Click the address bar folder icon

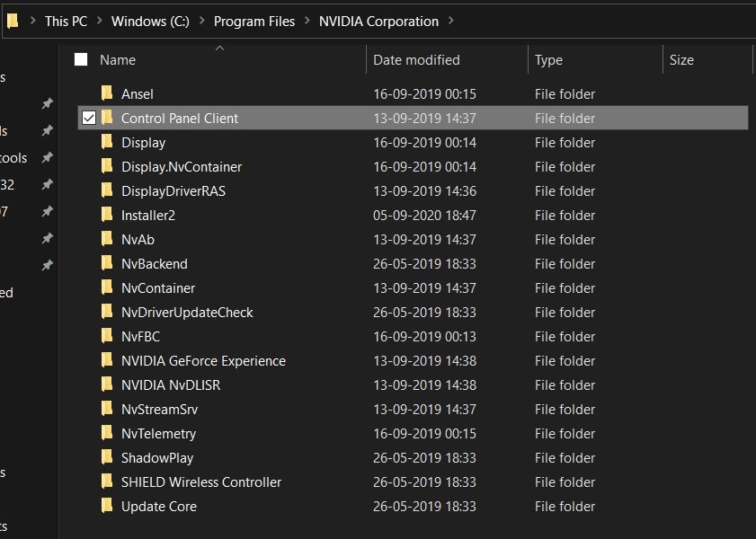13,21
